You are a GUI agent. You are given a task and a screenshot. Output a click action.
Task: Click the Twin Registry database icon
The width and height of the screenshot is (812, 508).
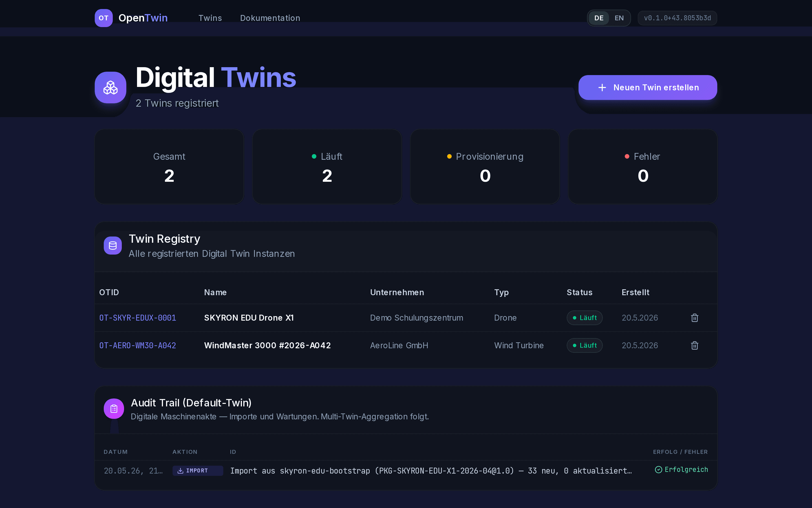pos(113,246)
